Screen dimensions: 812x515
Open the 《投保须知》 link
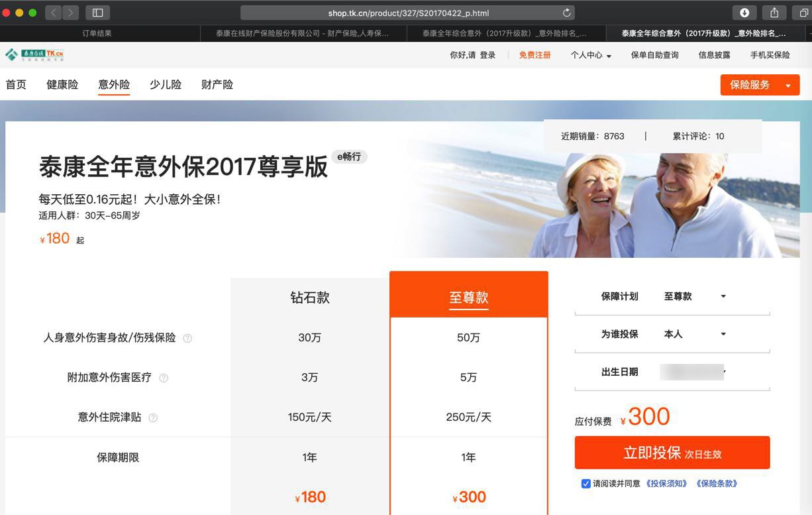tap(667, 484)
